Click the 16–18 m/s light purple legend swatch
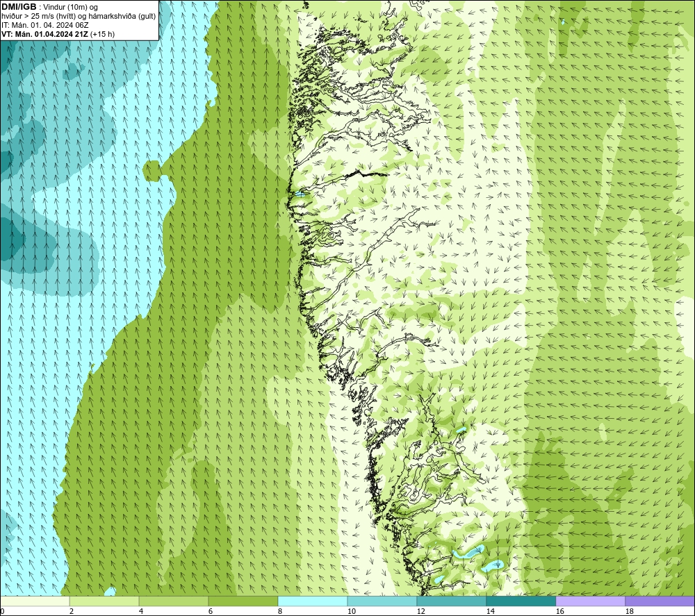The height and width of the screenshot is (616, 695). pos(590,601)
